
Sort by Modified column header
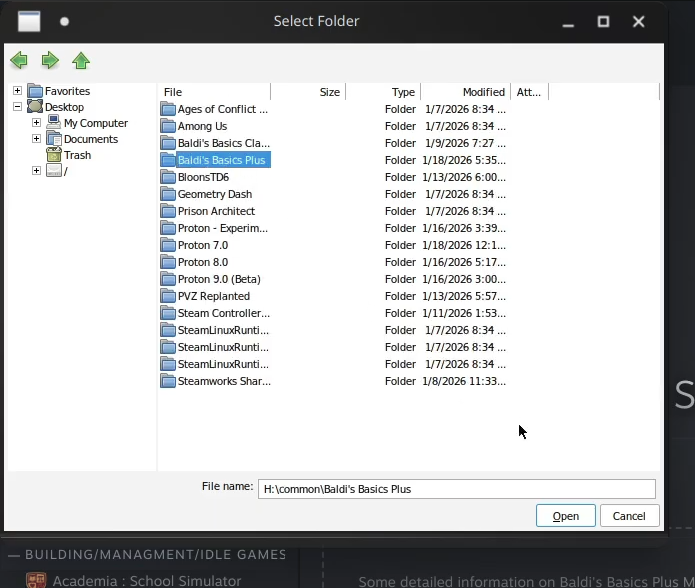click(x=466, y=92)
